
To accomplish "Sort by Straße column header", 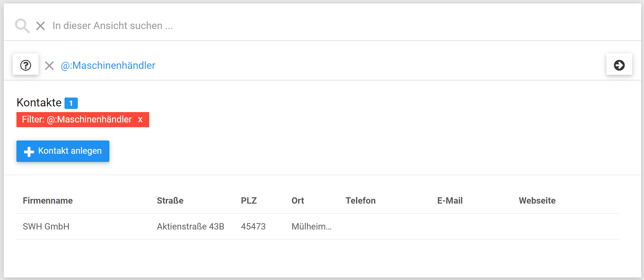I will click(170, 200).
